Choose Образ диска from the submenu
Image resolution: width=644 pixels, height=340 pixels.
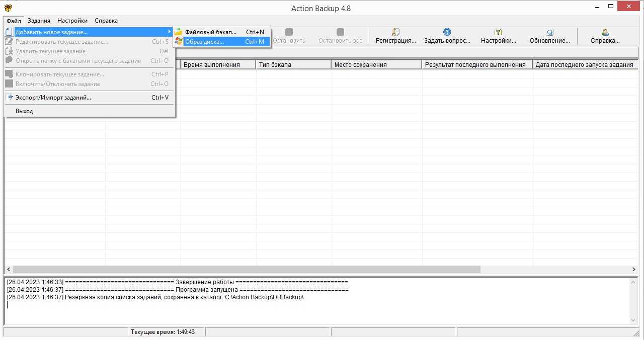[x=204, y=42]
